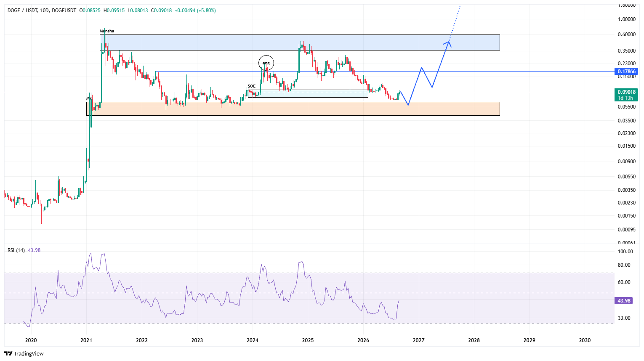
Task: Select the circled 'eng' annotation
Action: 266,63
